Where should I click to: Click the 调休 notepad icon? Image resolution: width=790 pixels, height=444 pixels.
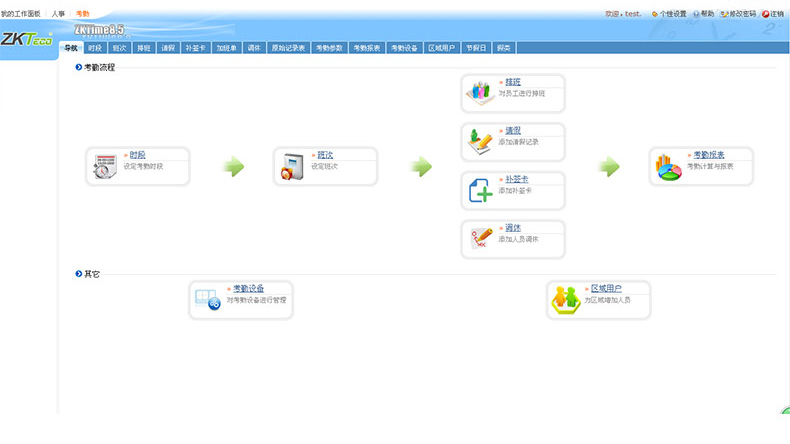click(x=481, y=238)
